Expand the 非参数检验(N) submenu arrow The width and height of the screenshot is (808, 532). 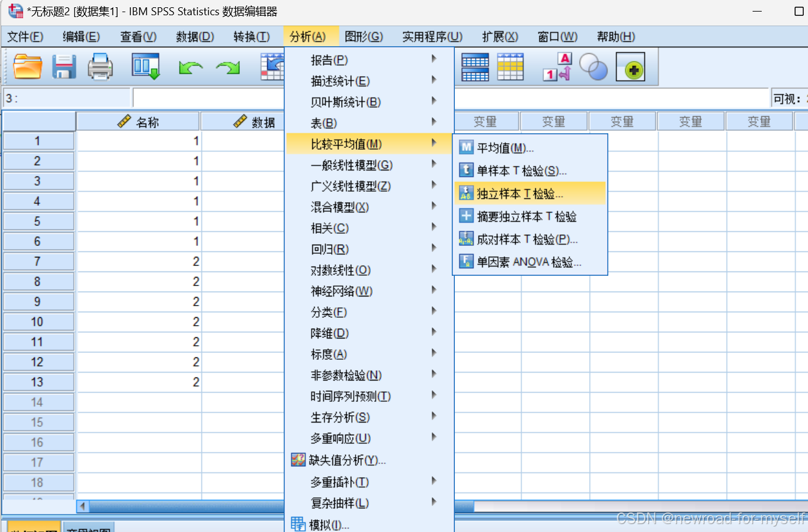(x=434, y=374)
